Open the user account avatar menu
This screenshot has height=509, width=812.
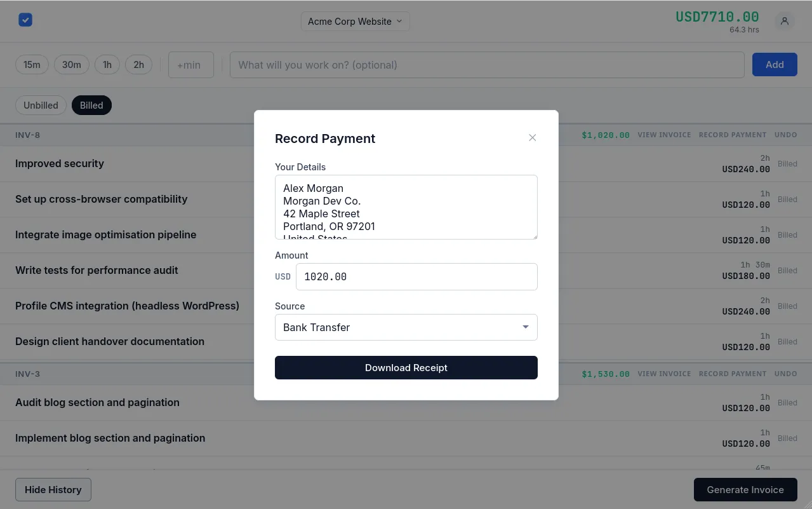coord(784,21)
